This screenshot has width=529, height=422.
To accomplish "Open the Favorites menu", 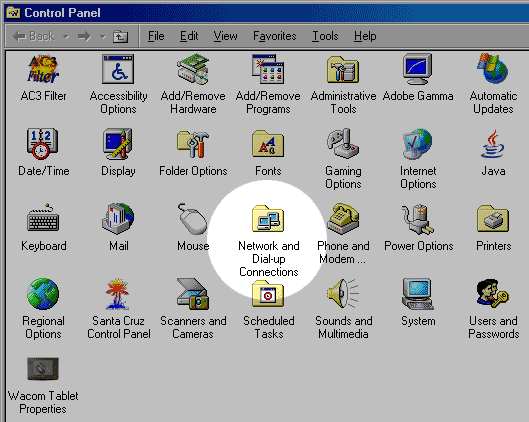I will (x=275, y=36).
